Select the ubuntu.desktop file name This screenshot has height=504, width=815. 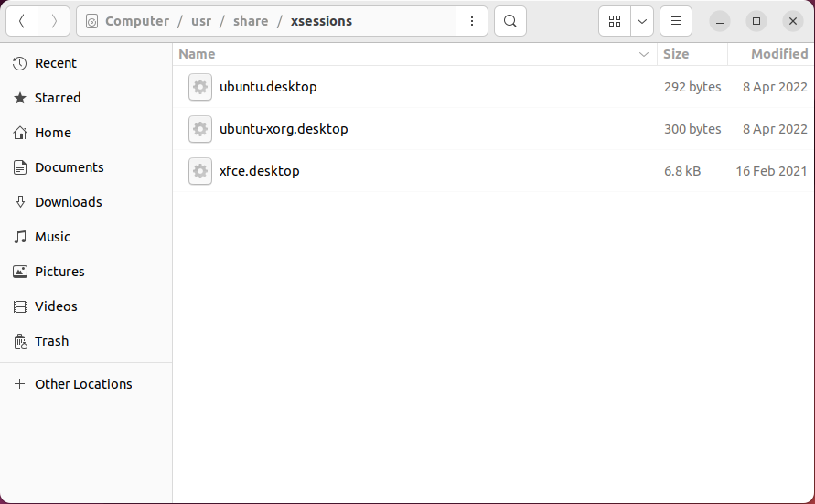click(x=268, y=87)
